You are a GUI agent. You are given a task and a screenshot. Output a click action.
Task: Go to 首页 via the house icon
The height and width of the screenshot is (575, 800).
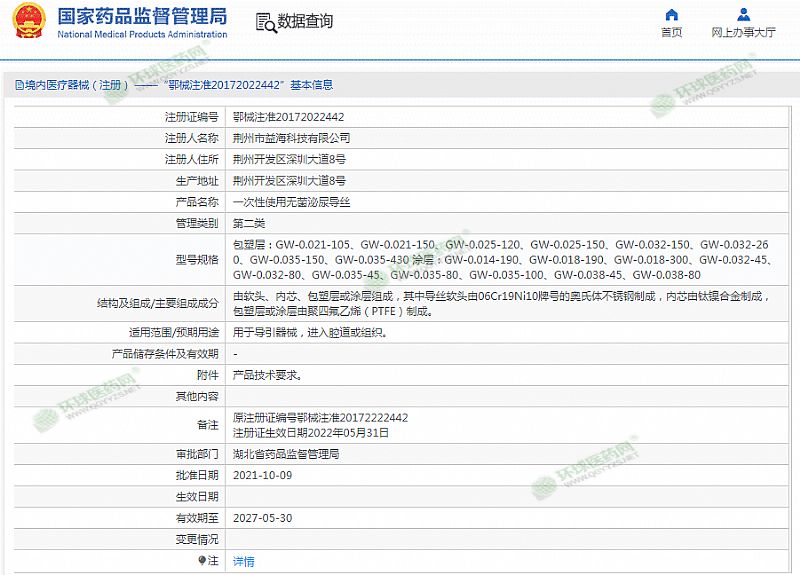click(672, 14)
